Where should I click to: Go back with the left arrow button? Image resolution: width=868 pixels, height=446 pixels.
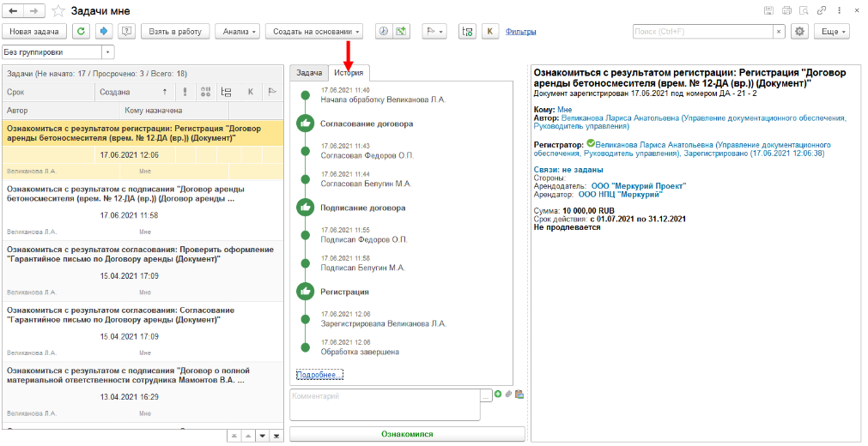coord(13,11)
